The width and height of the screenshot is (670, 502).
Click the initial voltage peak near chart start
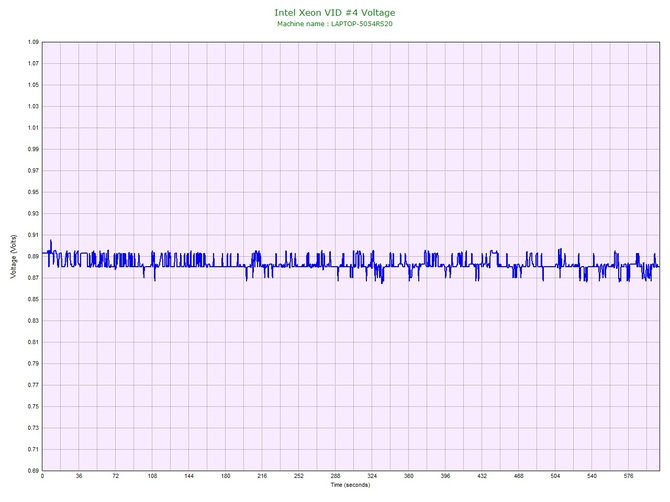[x=50, y=241]
